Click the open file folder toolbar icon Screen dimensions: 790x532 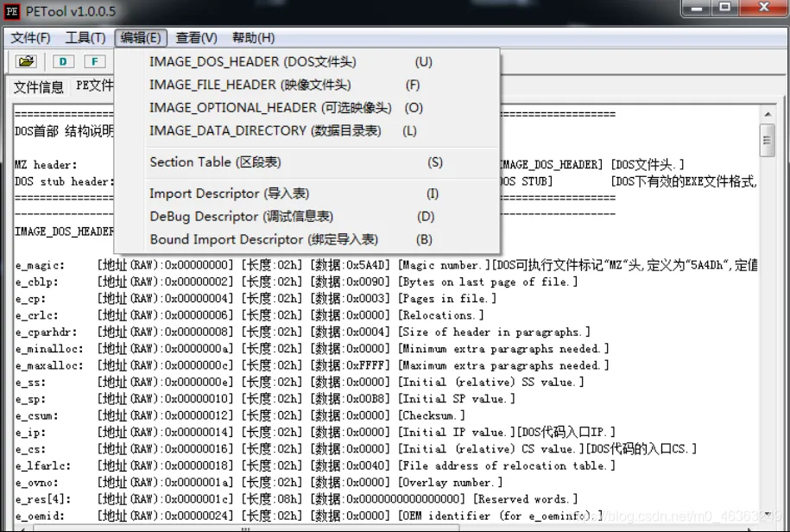click(26, 61)
